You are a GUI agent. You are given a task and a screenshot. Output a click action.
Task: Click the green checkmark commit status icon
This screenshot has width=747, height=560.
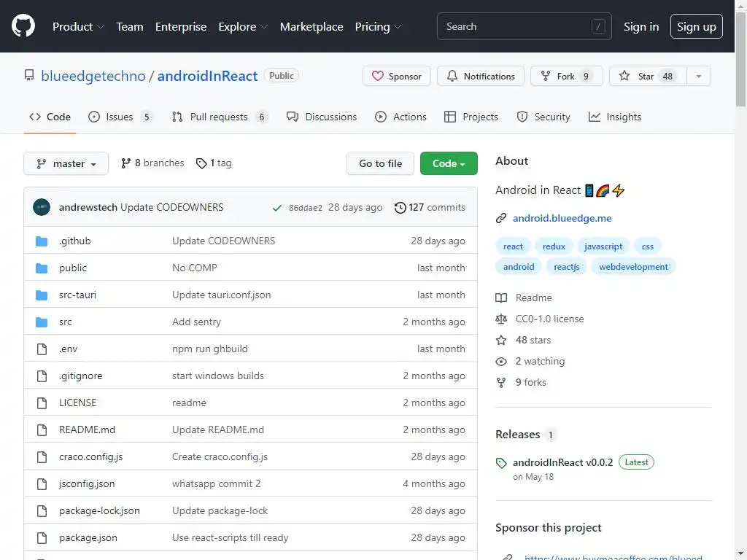point(276,208)
